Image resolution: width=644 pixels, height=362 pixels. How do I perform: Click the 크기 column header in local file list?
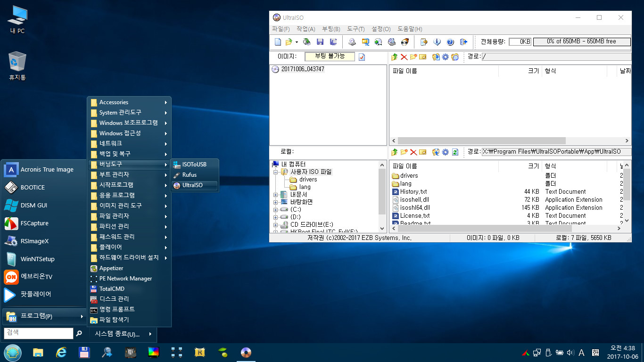click(x=520, y=166)
